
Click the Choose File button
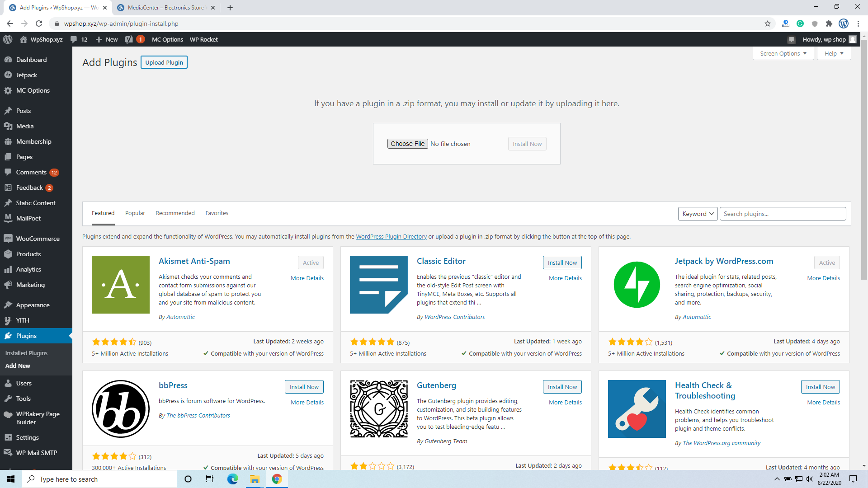coord(407,144)
